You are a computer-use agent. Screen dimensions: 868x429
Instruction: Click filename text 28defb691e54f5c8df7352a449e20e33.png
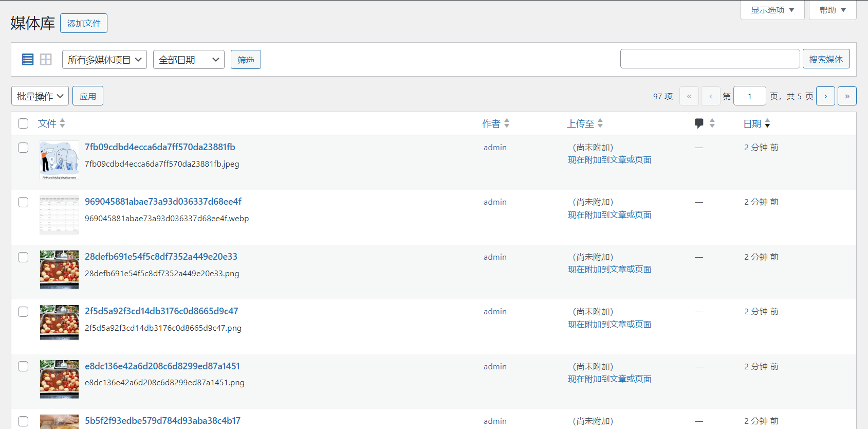[162, 274]
